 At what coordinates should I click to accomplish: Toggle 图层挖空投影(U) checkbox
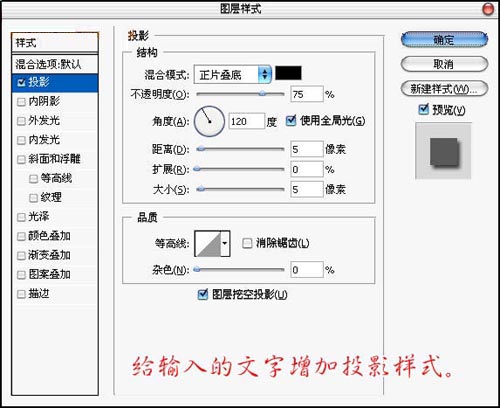pyautogui.click(x=203, y=294)
